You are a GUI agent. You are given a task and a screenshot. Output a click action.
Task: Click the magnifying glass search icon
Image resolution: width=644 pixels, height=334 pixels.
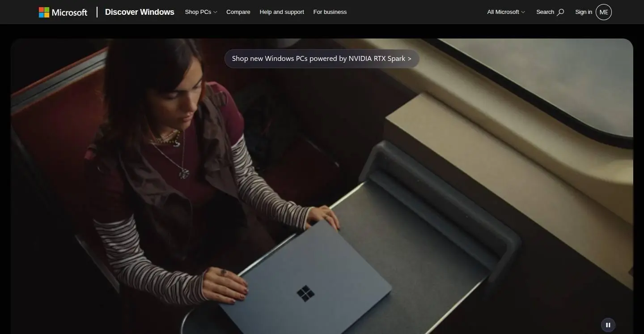[560, 12]
